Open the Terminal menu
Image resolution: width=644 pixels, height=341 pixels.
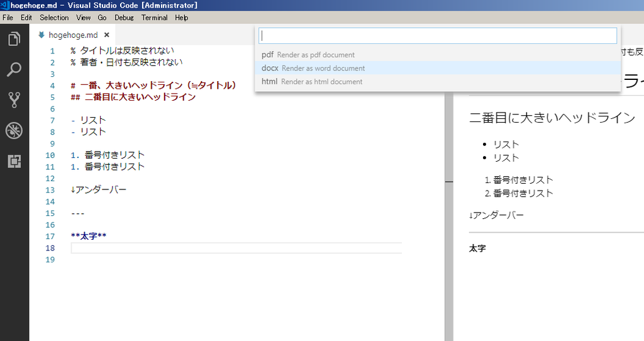(155, 18)
